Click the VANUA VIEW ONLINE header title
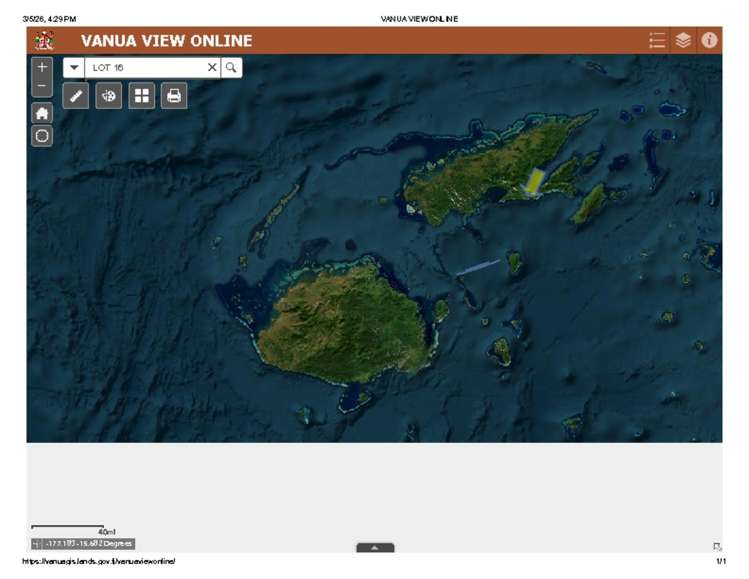 (166, 41)
